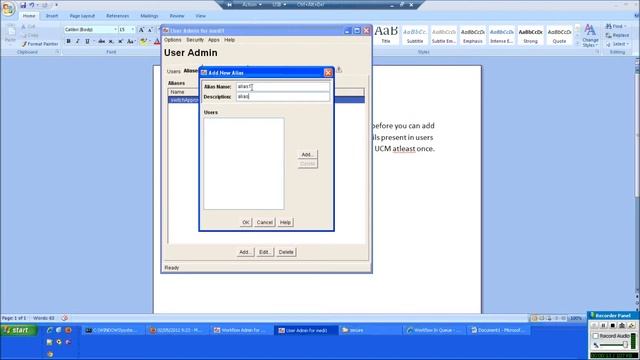Viewport: 640px width, 360px height.
Task: Switch to the Review ribbon tab
Action: [177, 16]
